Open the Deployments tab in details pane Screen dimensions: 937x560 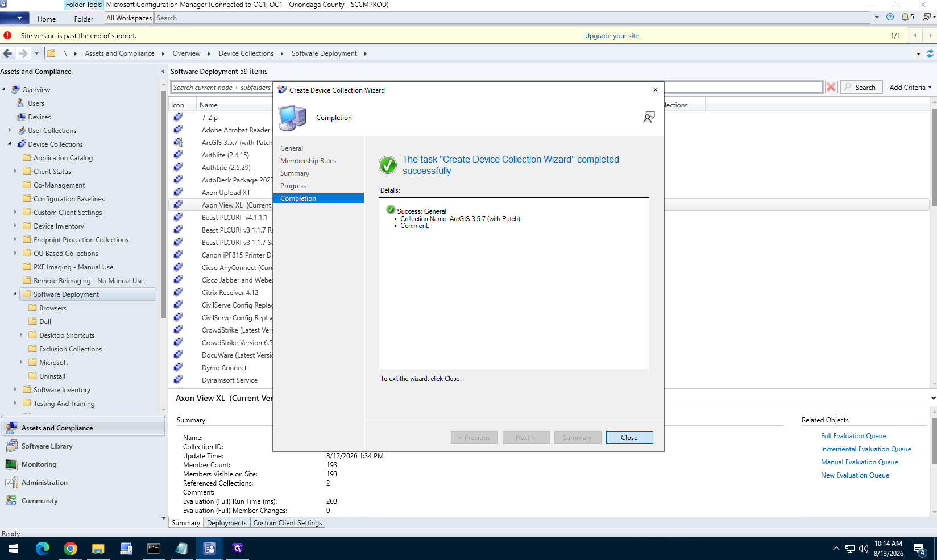pyautogui.click(x=227, y=523)
